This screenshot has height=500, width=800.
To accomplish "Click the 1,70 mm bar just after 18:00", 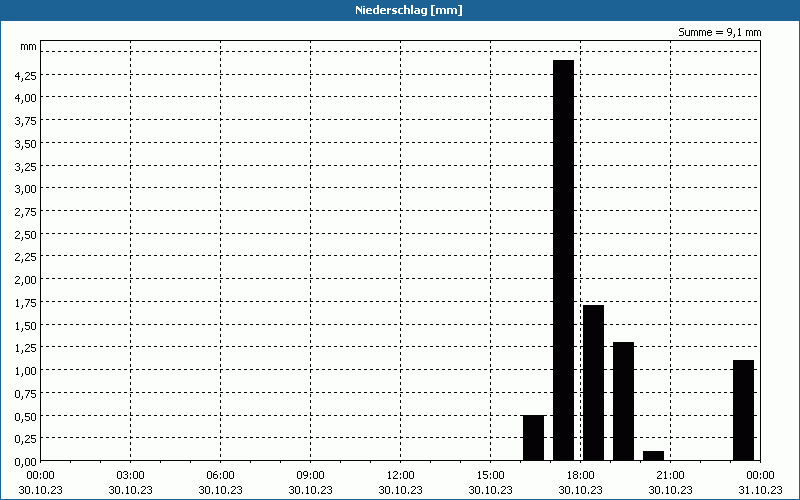I will click(x=593, y=383).
